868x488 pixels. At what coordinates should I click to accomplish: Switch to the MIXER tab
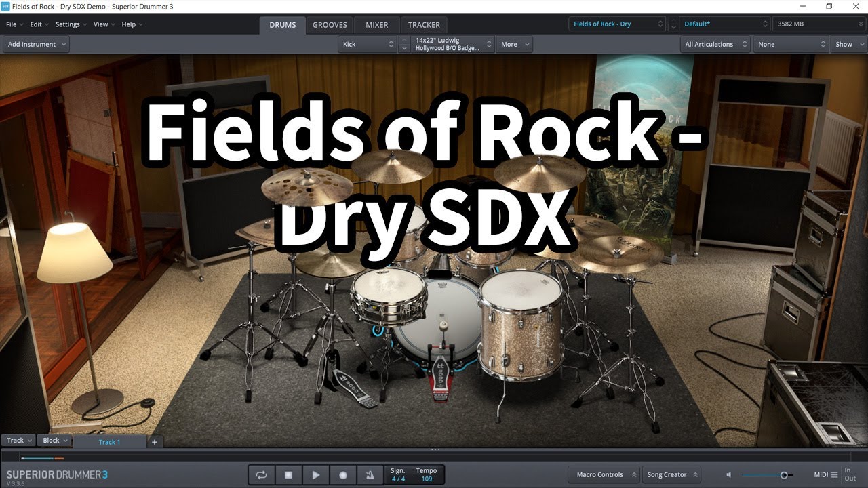pos(377,25)
